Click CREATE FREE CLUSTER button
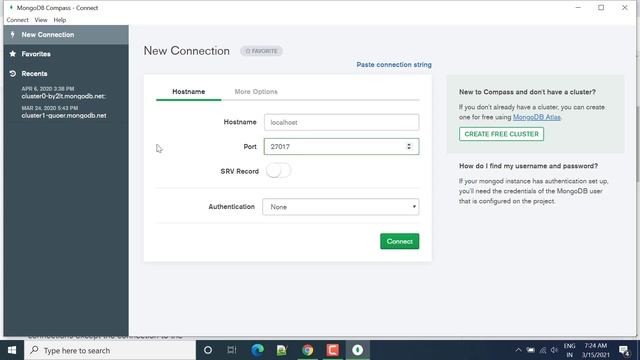 (x=501, y=134)
